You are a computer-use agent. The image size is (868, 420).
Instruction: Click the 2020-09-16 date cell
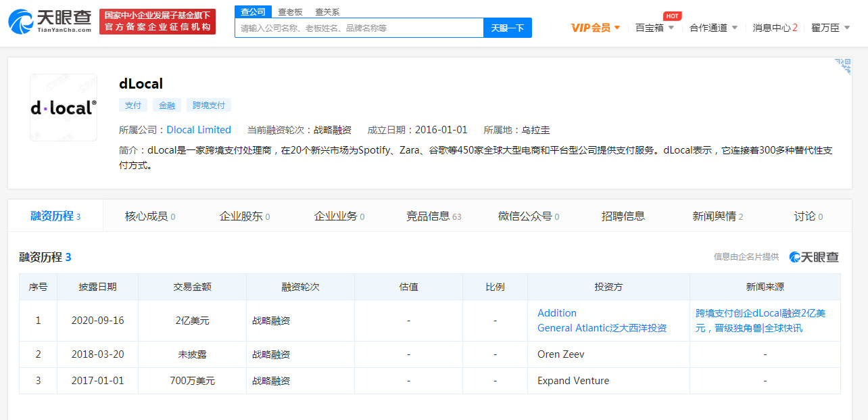point(98,321)
